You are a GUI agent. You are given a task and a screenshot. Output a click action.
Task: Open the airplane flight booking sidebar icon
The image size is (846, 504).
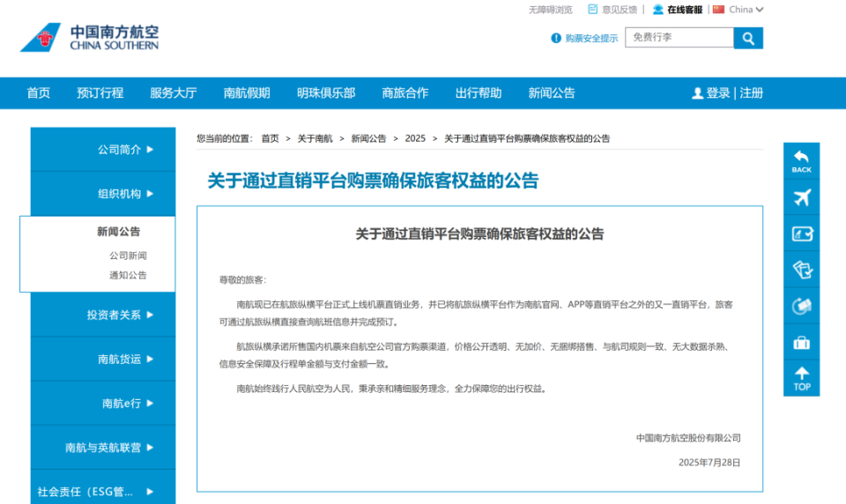click(801, 197)
